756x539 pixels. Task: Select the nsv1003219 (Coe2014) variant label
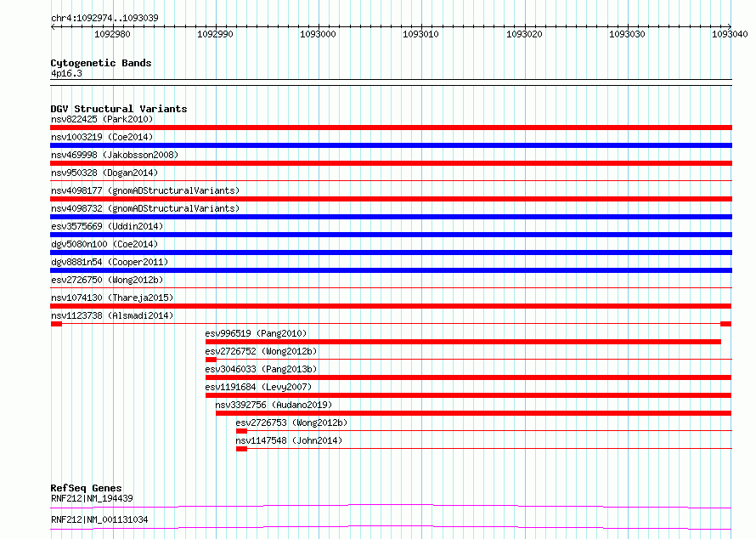[102, 137]
